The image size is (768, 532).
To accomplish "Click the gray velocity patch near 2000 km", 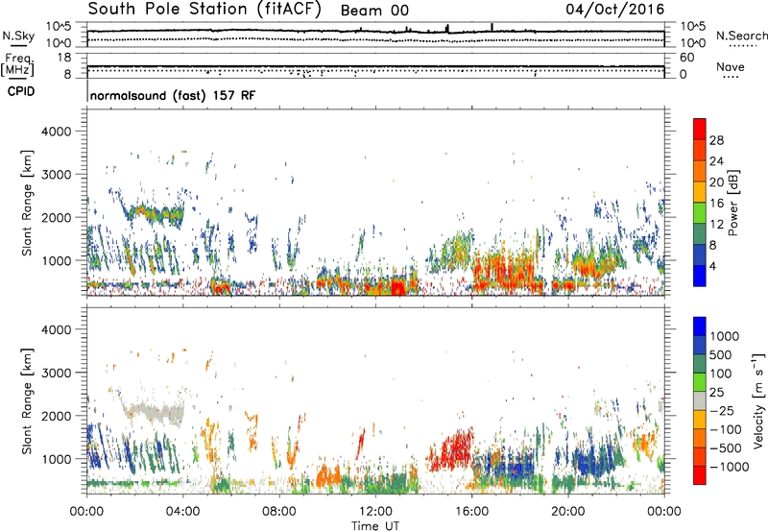I will (x=156, y=410).
